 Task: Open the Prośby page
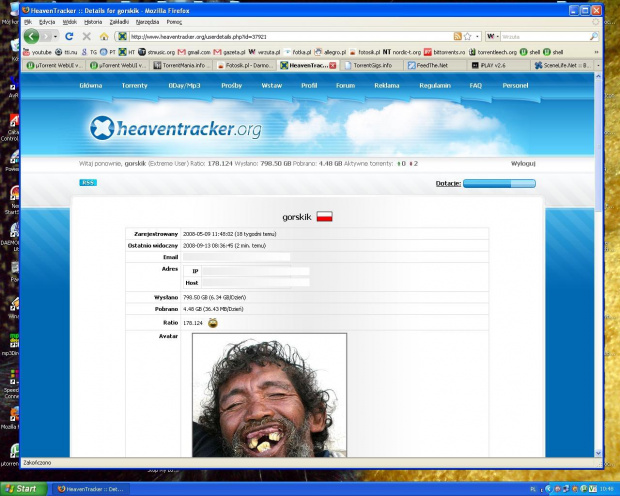[231, 85]
